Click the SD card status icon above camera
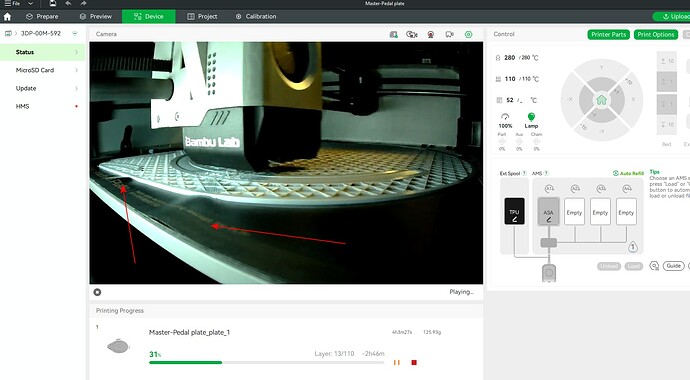Screen dimensions: 690x380 (x=394, y=34)
